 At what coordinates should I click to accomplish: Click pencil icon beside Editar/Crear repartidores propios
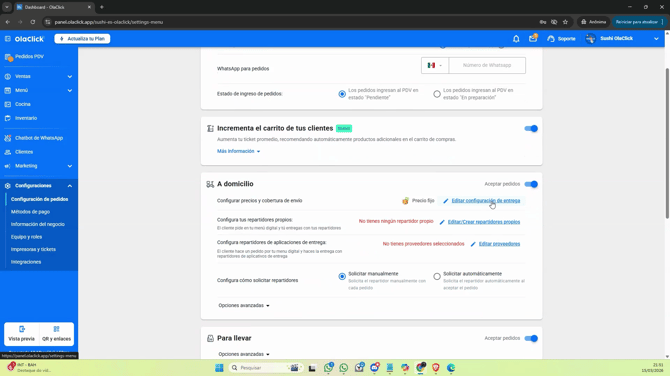[442, 222]
